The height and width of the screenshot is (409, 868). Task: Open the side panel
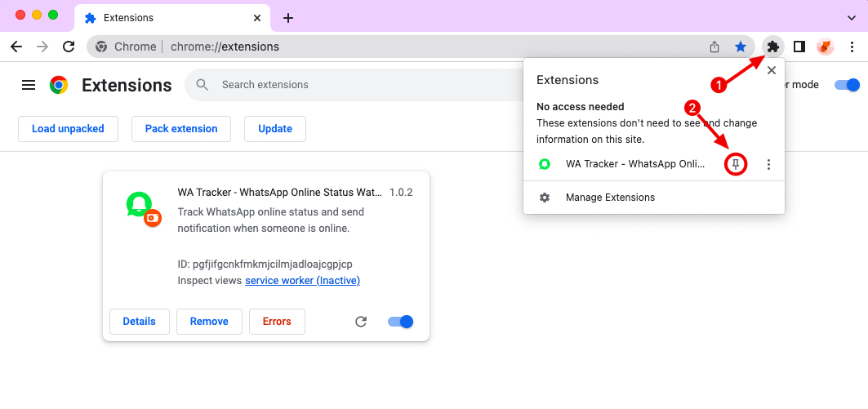click(799, 47)
